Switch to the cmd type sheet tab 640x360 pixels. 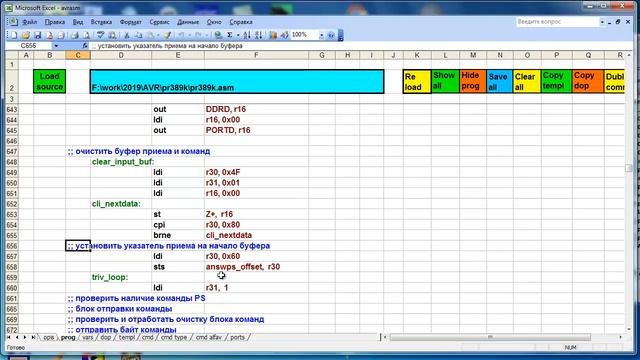point(173,338)
